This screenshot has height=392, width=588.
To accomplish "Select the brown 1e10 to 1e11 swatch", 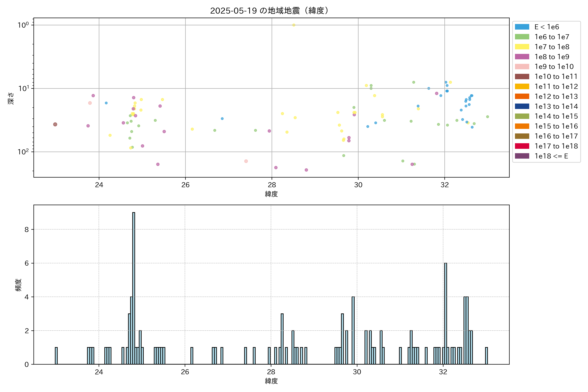I will pyautogui.click(x=522, y=76).
